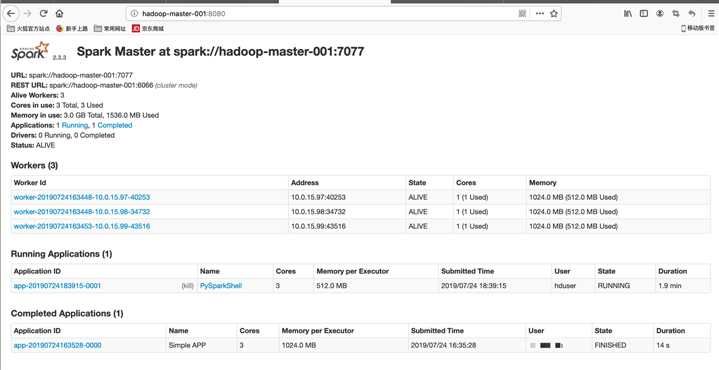Open worker-20190724163448-10.0.15.97-40253 link
Screen dimensions: 719x370
pos(82,197)
